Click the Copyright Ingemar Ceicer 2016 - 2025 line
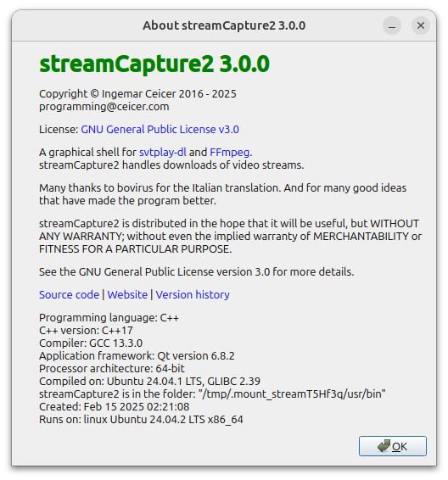 pyautogui.click(x=137, y=93)
